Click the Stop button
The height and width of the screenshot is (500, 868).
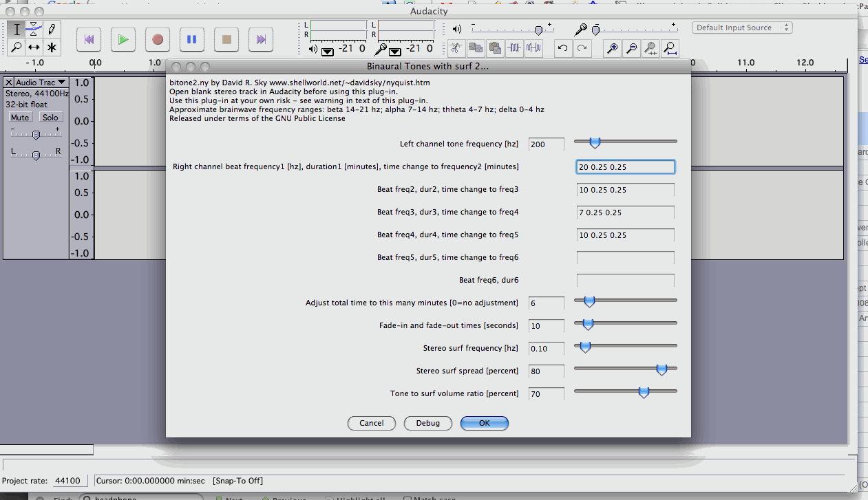click(x=226, y=39)
